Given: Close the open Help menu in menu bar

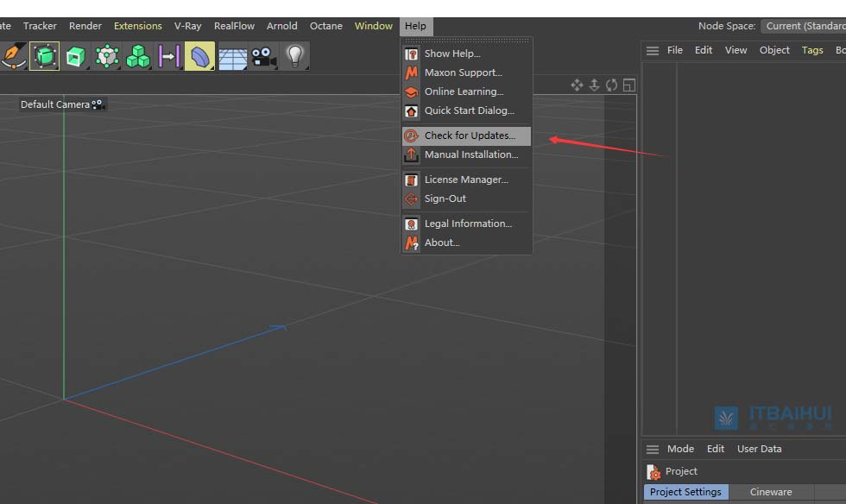Looking at the screenshot, I should click(415, 26).
